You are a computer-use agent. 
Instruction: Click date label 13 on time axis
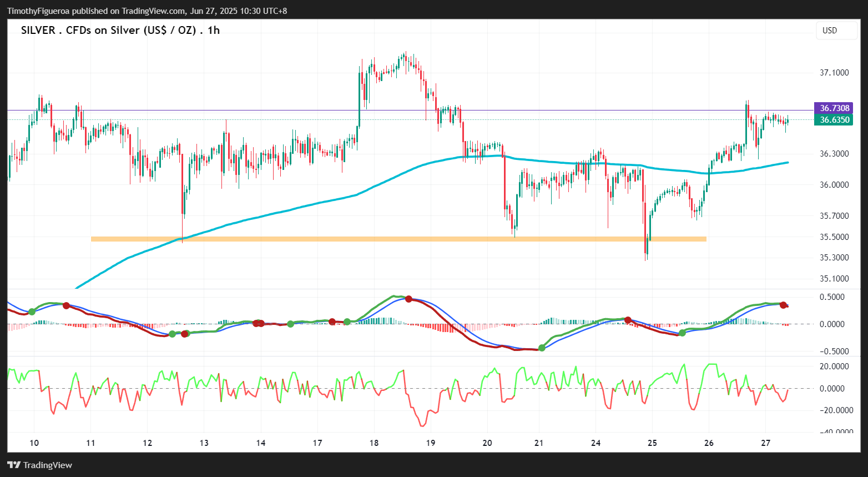click(204, 443)
